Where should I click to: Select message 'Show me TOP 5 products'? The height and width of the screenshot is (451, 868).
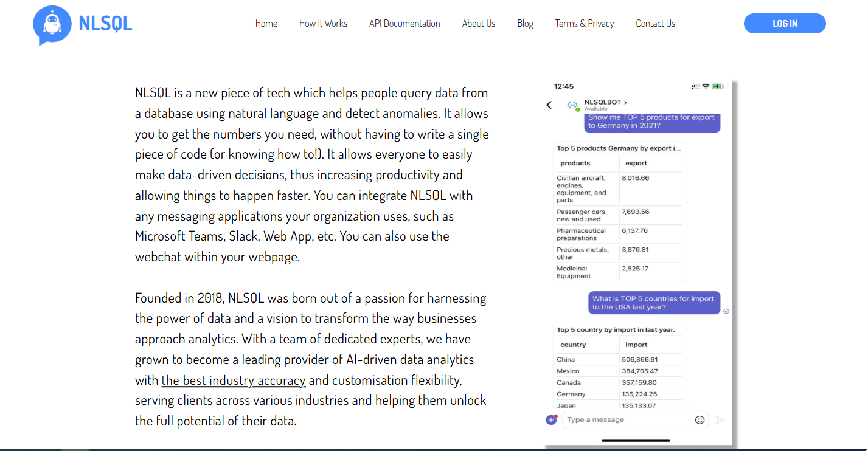(x=651, y=122)
